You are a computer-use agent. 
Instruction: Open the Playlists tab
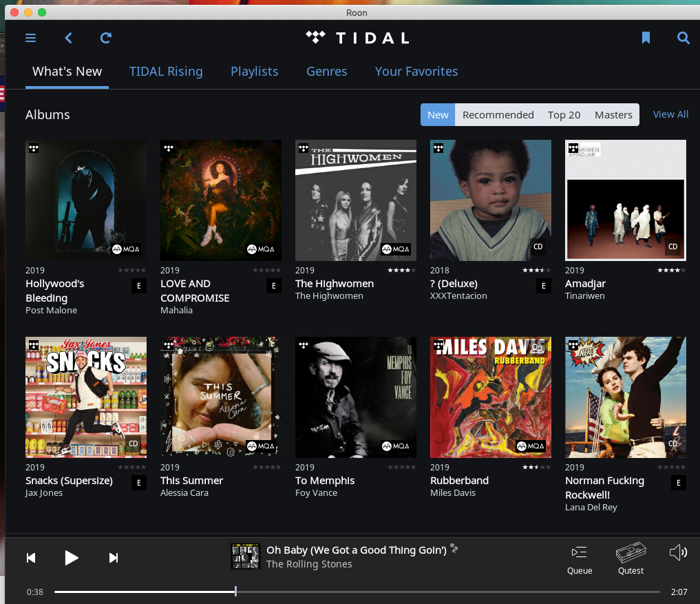255,72
